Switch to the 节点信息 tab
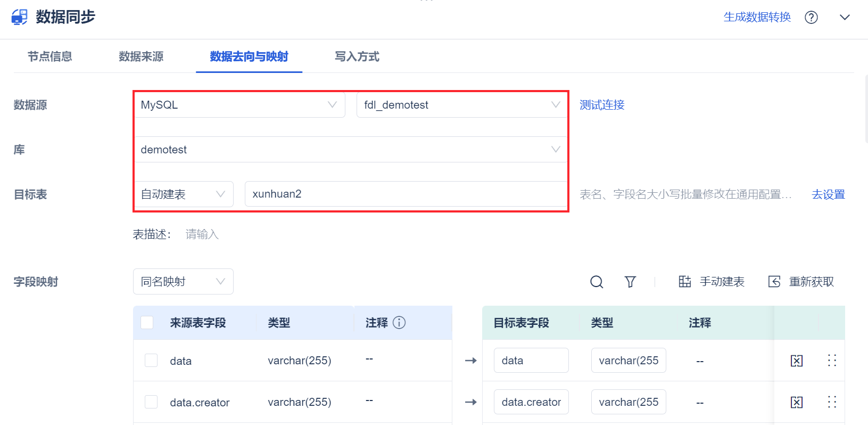 (50, 56)
